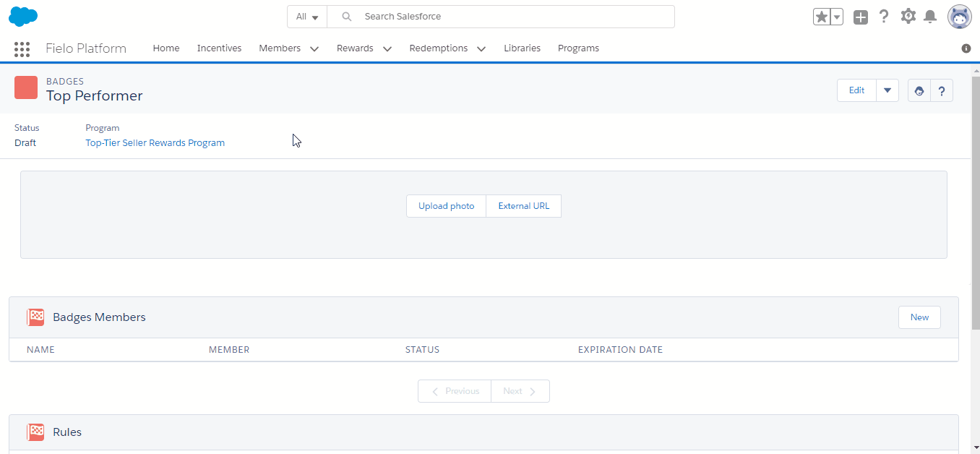Open the Programs tab
This screenshot has width=980, height=454.
(x=578, y=48)
